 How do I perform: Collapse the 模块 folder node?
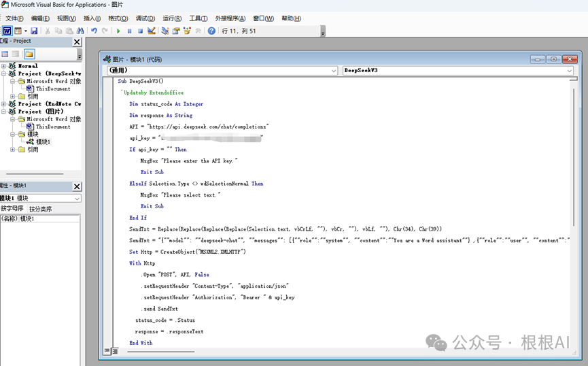pyautogui.click(x=13, y=134)
